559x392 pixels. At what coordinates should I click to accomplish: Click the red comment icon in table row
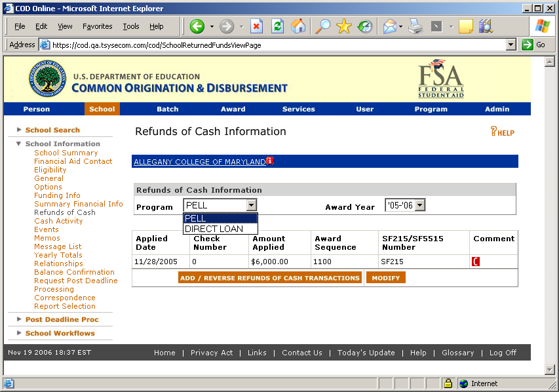pyautogui.click(x=476, y=262)
